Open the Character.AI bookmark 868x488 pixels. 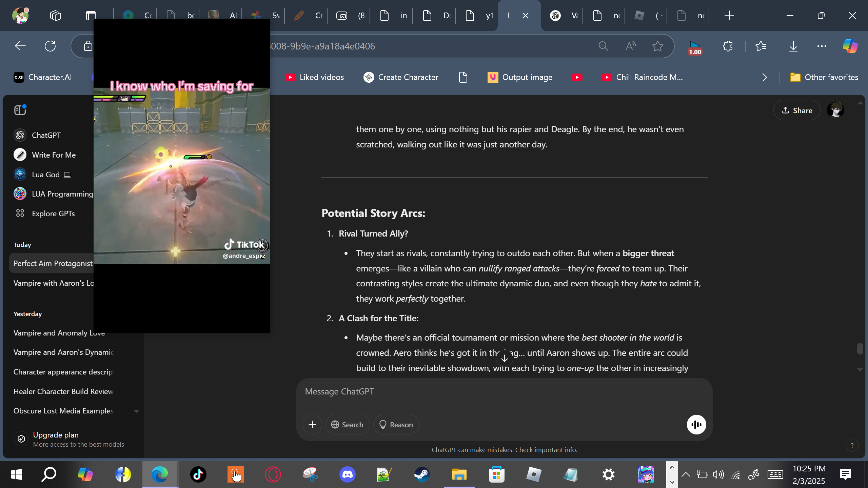click(43, 77)
